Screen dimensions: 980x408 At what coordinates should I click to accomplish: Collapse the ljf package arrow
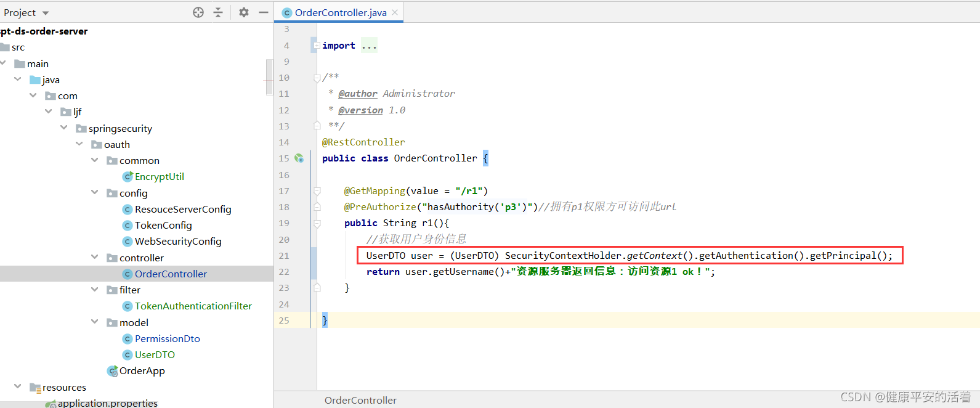click(x=48, y=112)
